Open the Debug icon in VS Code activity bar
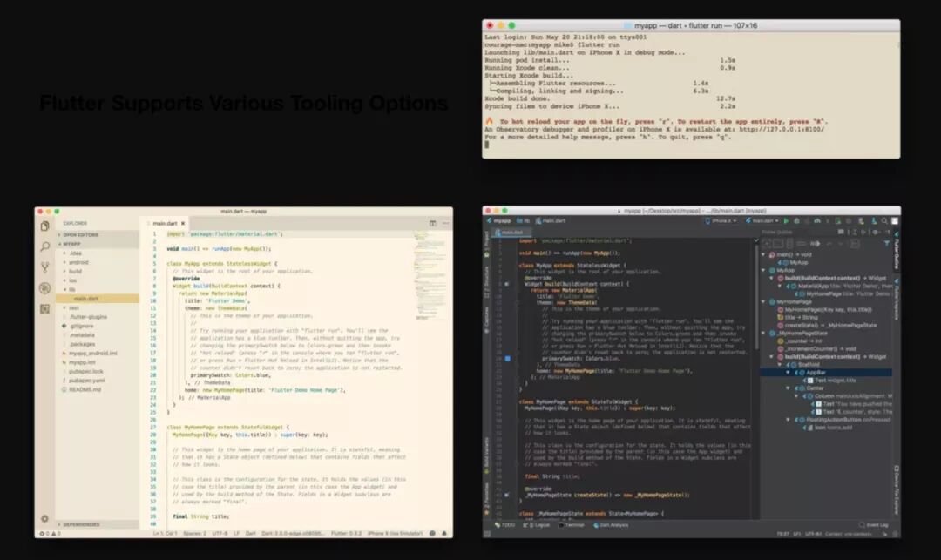 (45, 287)
